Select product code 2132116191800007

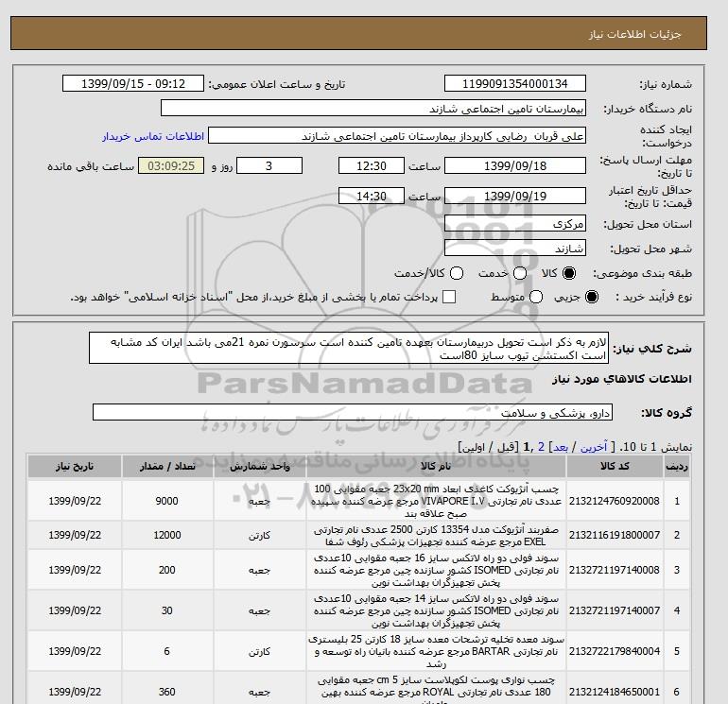click(x=615, y=535)
